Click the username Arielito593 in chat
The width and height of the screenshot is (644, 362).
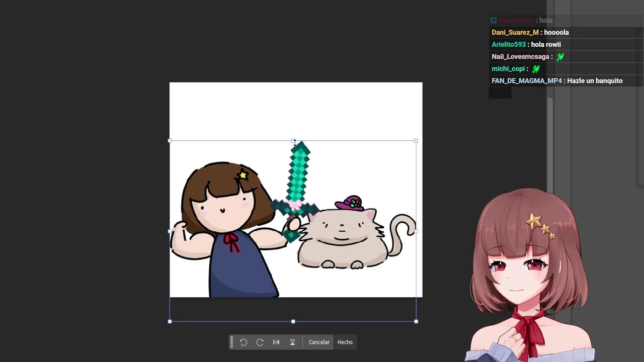pyautogui.click(x=509, y=44)
